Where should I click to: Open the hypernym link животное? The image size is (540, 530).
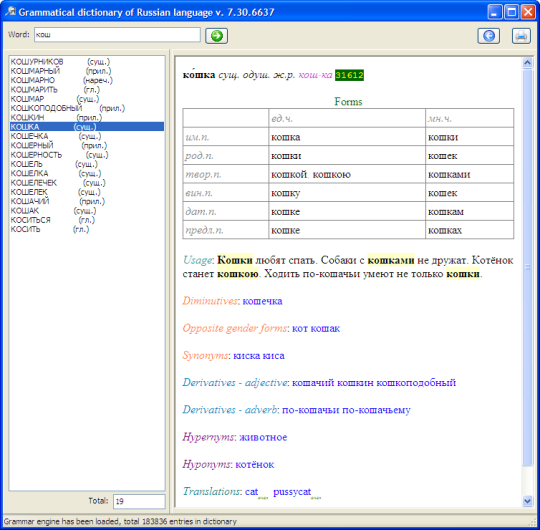263,437
